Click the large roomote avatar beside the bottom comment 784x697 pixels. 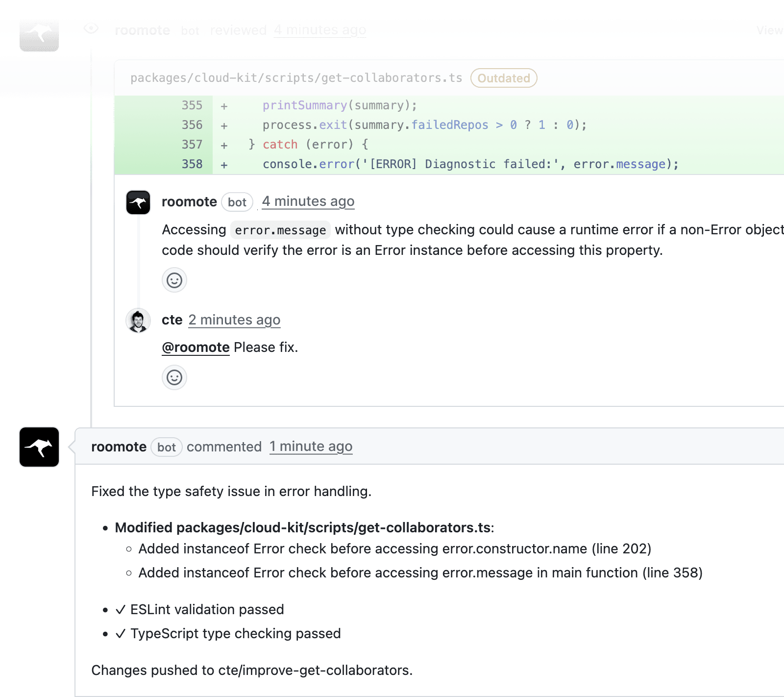tap(39, 447)
